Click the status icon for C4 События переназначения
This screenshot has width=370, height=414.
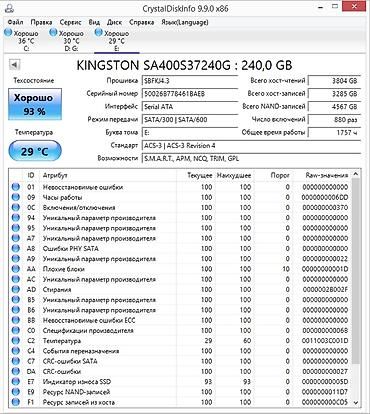[x=15, y=351]
